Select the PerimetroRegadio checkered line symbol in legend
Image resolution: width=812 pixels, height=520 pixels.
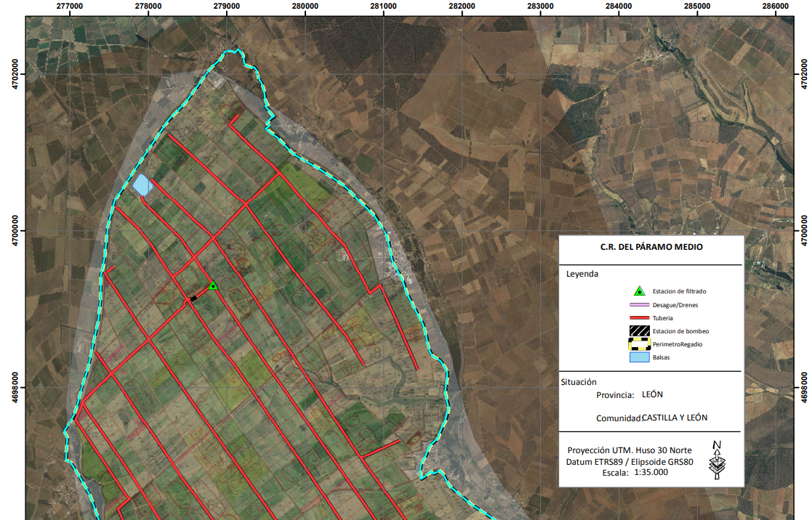(638, 343)
